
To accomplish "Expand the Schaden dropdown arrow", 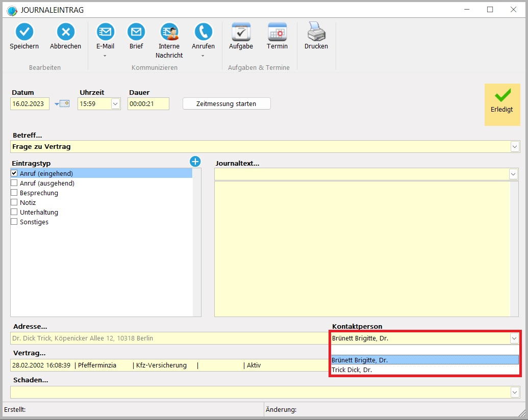I will click(514, 392).
